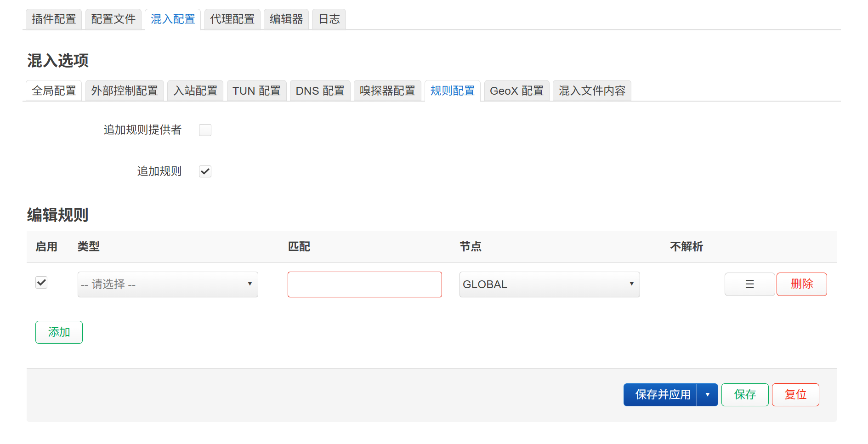868x444 pixels.
Task: Switch to DNS 配置 sub-tab
Action: pos(320,91)
